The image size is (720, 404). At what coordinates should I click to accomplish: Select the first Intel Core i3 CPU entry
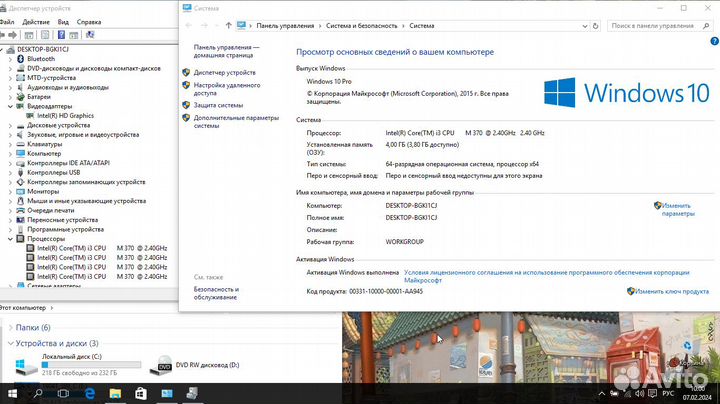pos(102,248)
